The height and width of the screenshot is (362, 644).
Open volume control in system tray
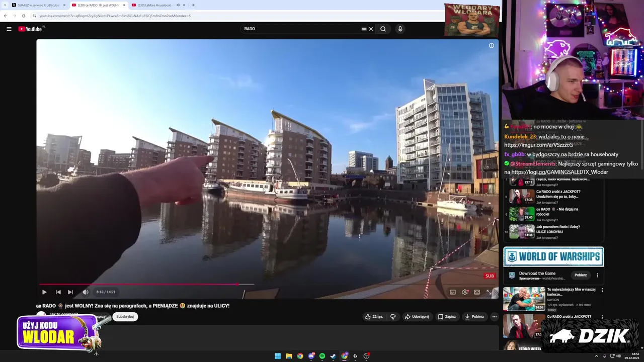point(618,356)
